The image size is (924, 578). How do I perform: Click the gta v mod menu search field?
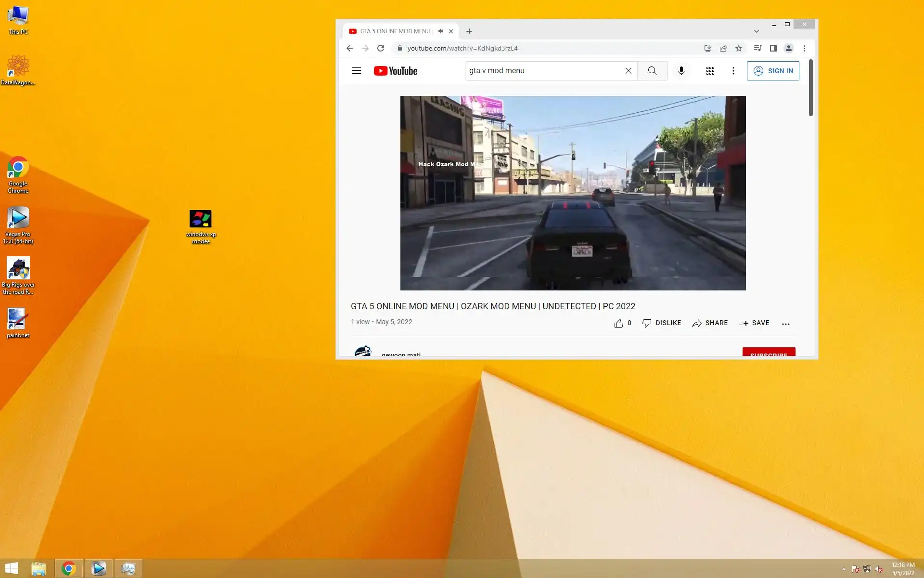[x=544, y=71]
